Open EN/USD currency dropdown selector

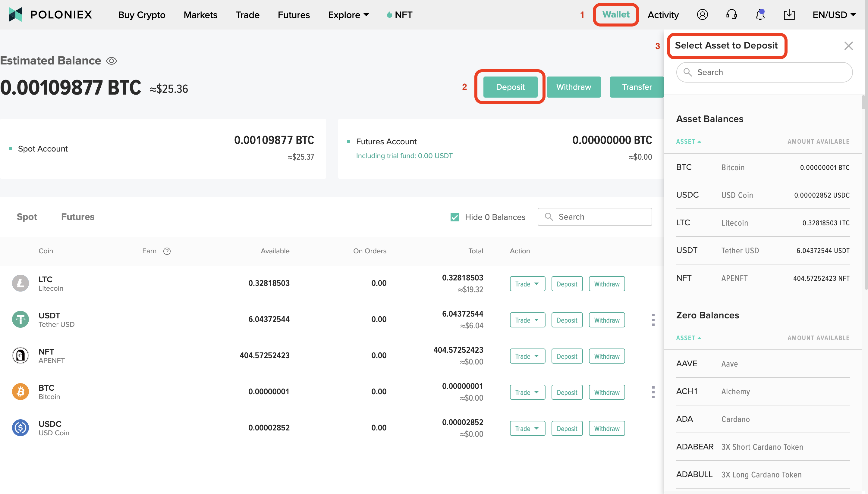pos(835,14)
